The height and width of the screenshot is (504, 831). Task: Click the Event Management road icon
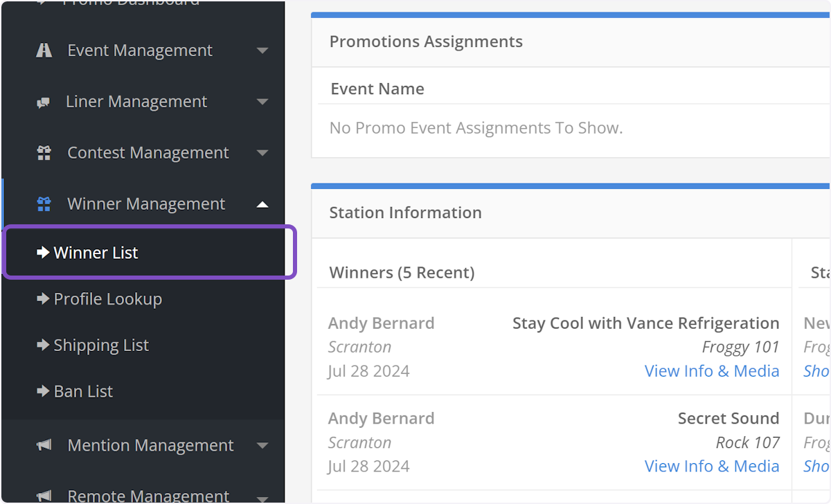coord(44,51)
